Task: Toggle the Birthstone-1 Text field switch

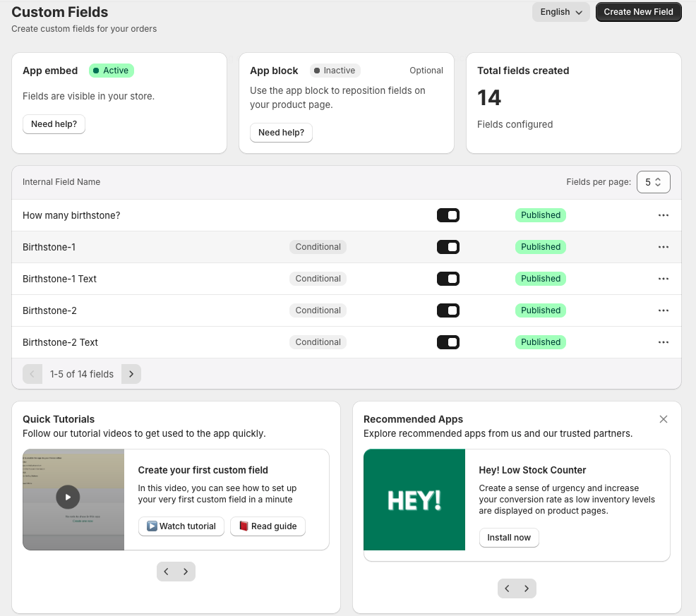Action: click(x=448, y=279)
